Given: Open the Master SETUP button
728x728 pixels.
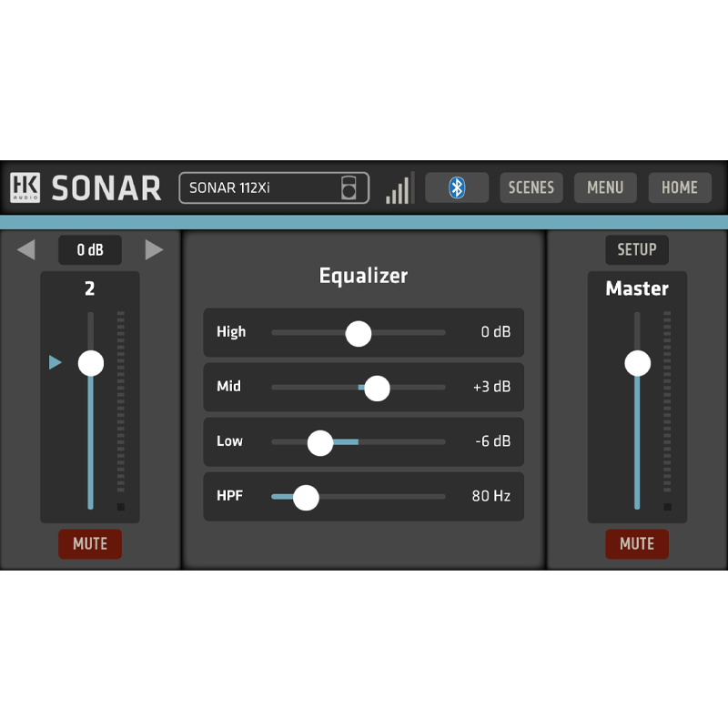Looking at the screenshot, I should (x=637, y=249).
